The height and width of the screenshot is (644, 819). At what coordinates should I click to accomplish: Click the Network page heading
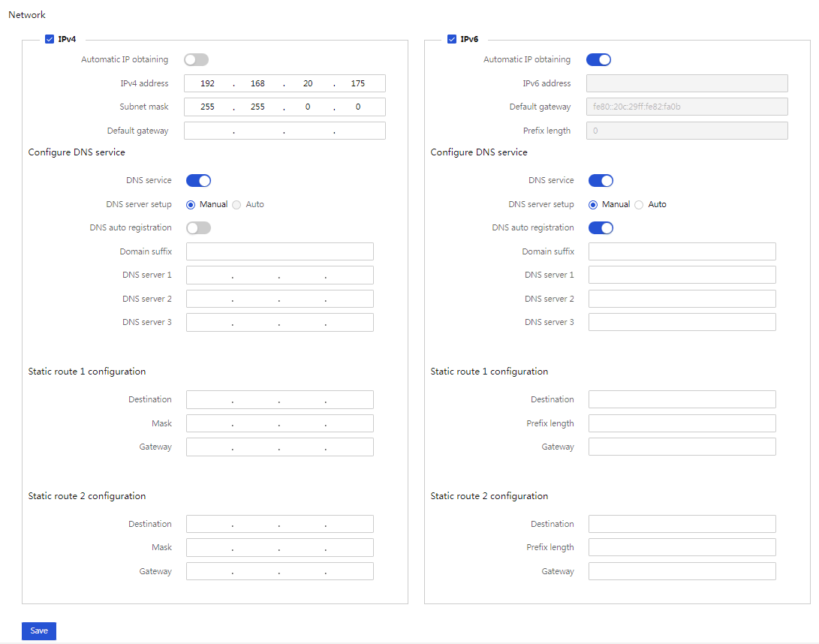(x=26, y=14)
